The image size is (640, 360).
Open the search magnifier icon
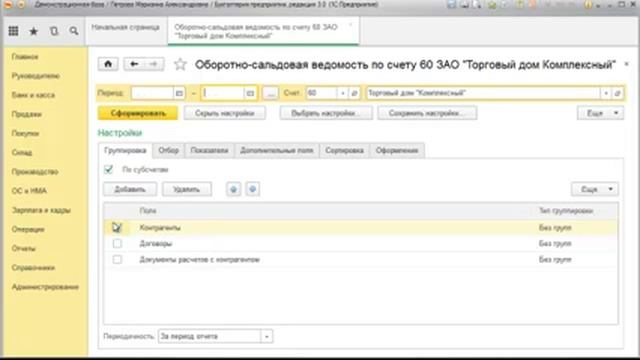coord(74,31)
